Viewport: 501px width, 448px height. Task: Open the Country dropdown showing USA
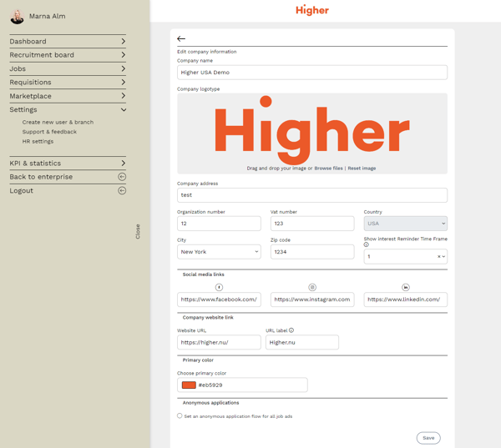(406, 224)
